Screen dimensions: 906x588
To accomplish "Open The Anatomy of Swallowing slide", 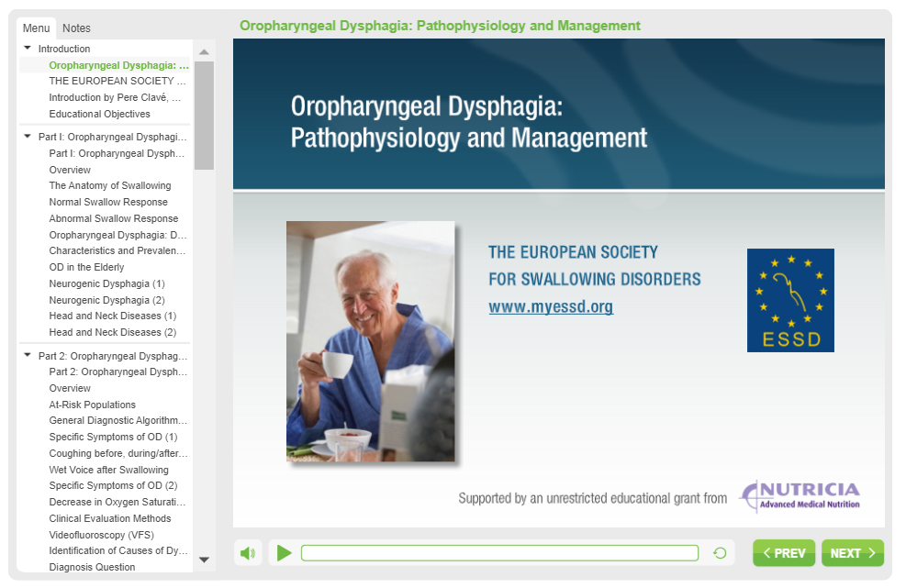I will click(110, 185).
